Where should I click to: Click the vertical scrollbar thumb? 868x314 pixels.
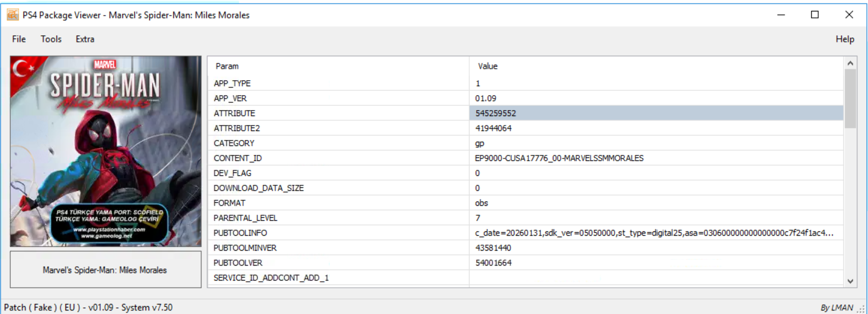pos(850,99)
